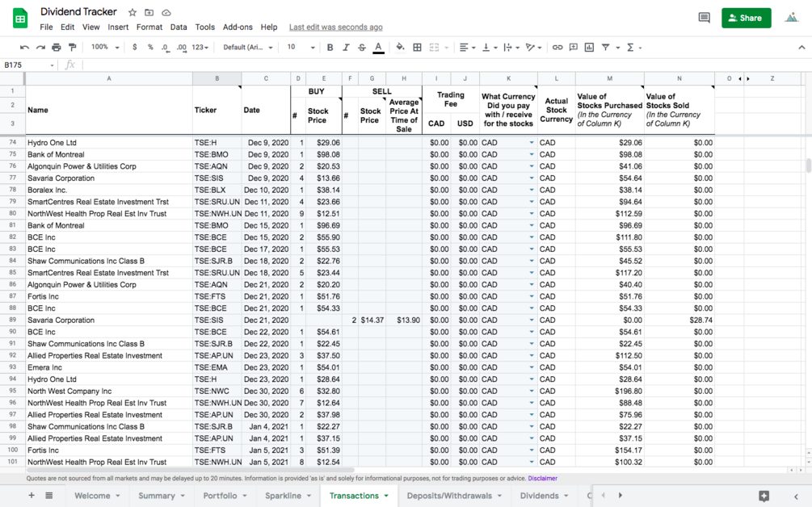812x507 pixels.
Task: Open the zoom 100% dropdown
Action: point(105,47)
